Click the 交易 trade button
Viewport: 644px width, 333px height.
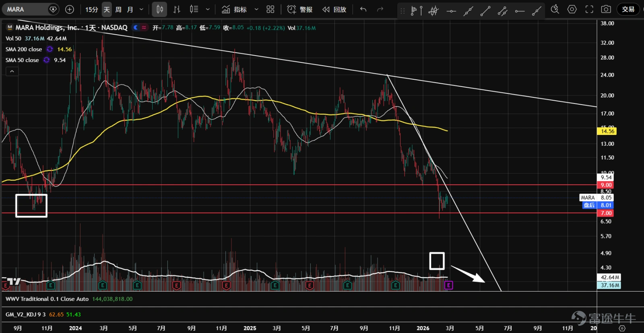628,9
